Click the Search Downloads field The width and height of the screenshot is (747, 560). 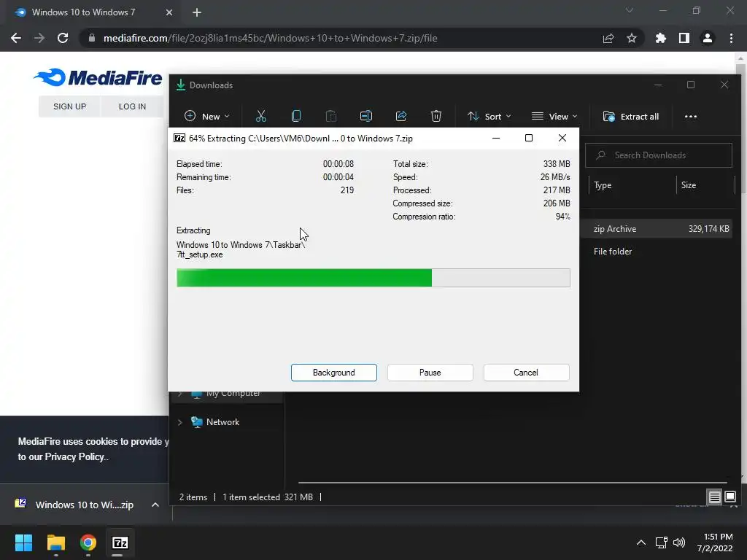click(659, 155)
